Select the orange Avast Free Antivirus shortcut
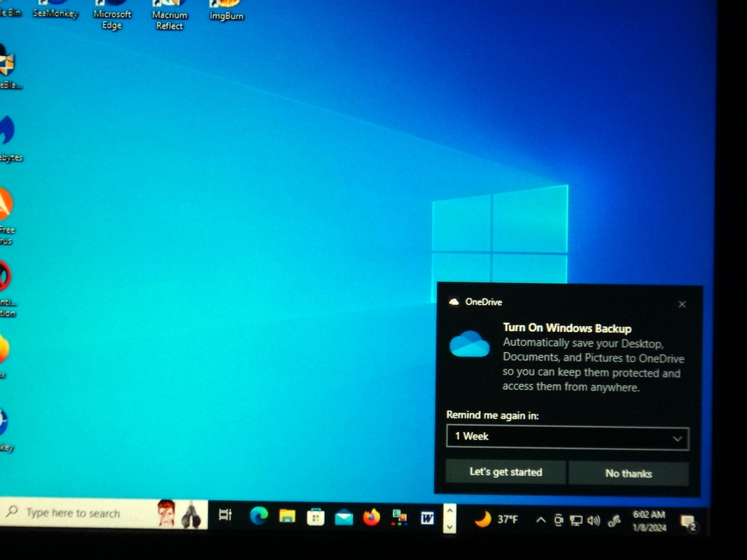 (7, 216)
